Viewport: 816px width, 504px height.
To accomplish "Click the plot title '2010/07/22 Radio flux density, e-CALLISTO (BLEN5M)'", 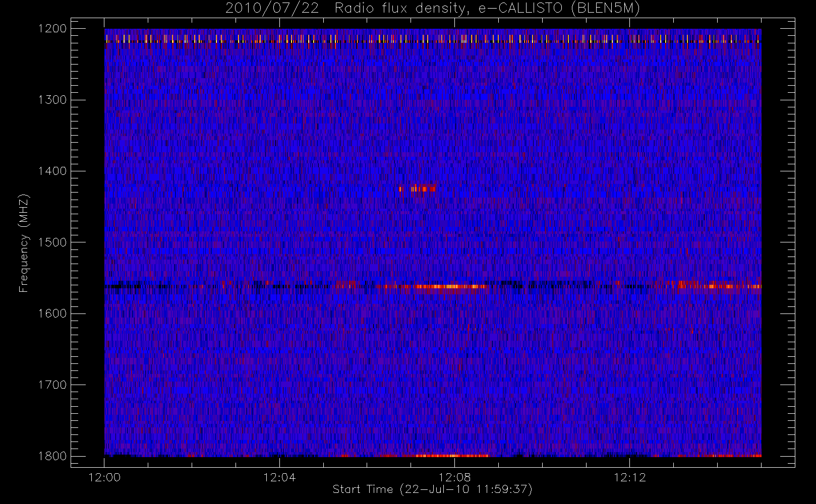I will click(433, 9).
